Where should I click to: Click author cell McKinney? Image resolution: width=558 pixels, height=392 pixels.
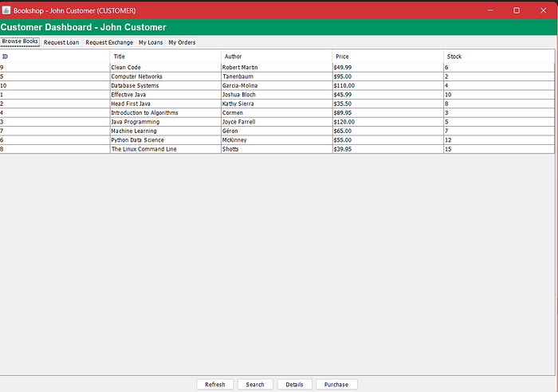(x=277, y=139)
